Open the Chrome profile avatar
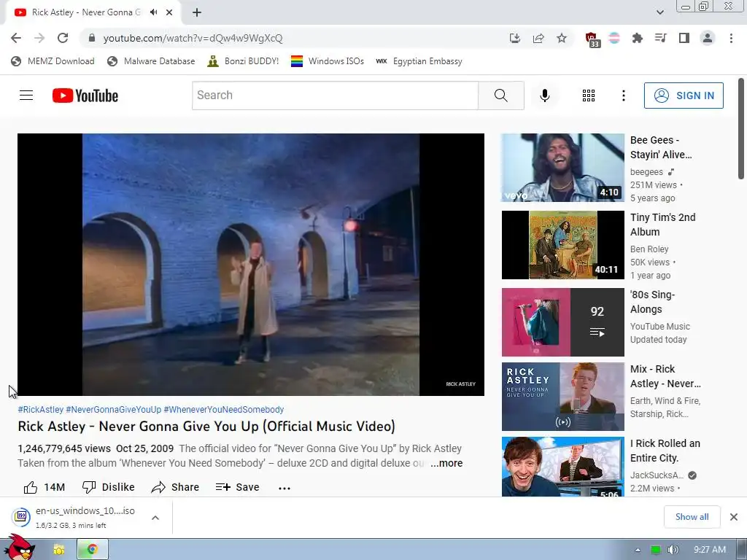Screen dimensions: 747x560 pyautogui.click(x=708, y=38)
